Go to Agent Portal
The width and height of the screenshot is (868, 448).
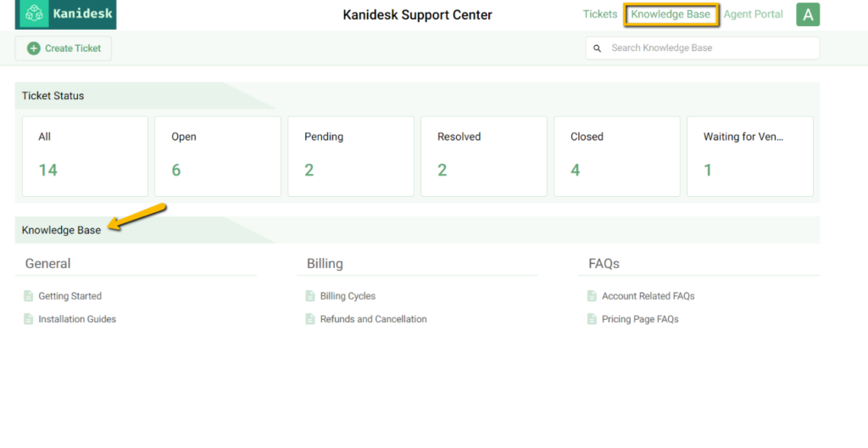pyautogui.click(x=754, y=14)
